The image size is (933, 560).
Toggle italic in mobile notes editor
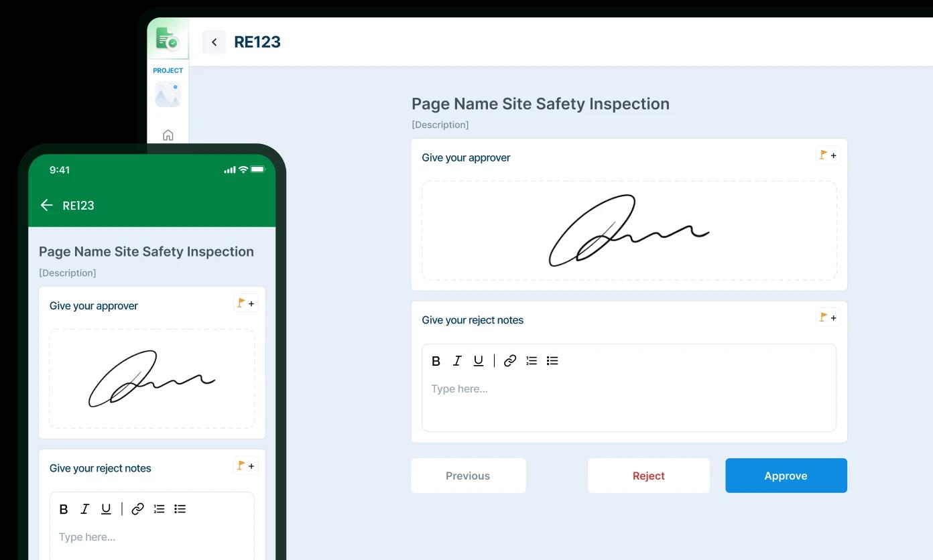[x=84, y=509]
